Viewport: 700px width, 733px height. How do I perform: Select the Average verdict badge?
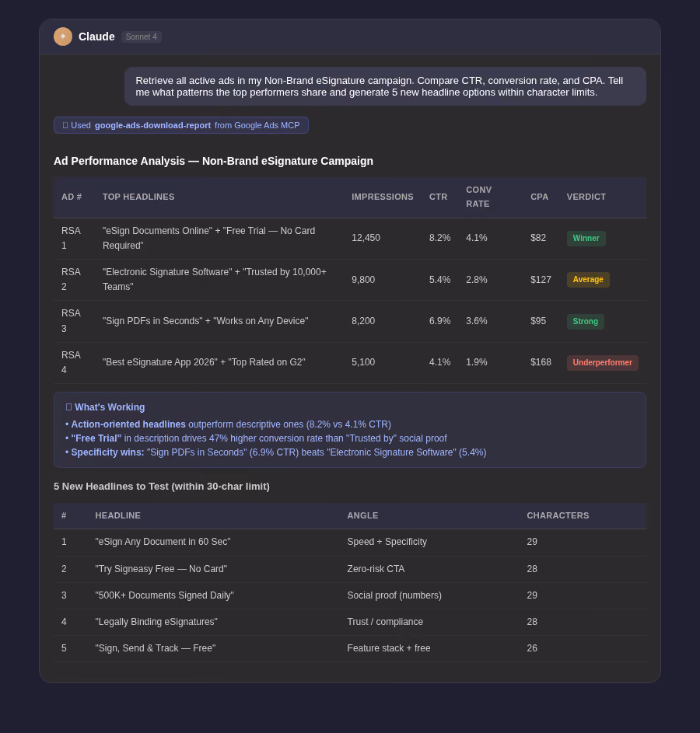coord(588,280)
